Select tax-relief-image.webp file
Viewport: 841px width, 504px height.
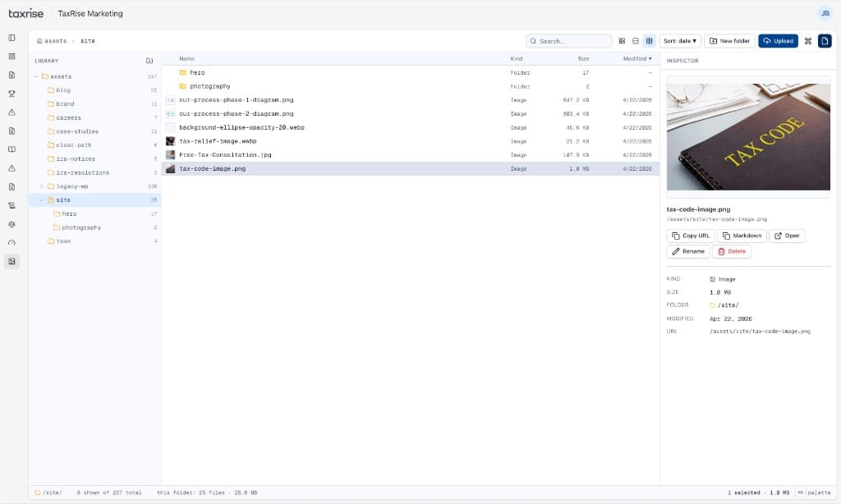(411, 141)
